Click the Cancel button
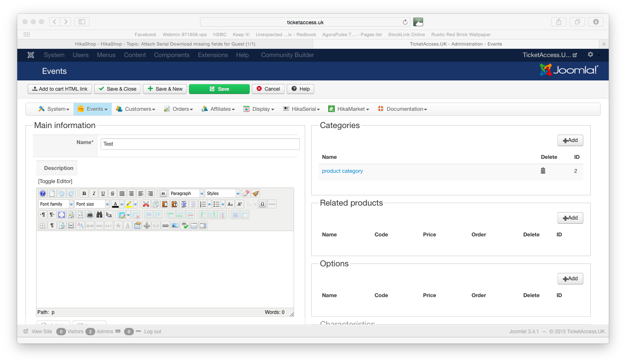 coord(268,89)
